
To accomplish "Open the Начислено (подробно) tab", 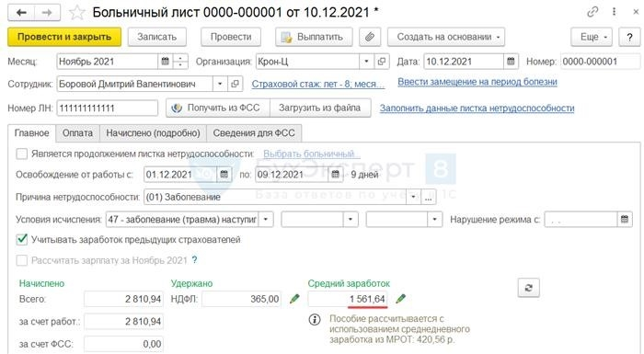I will pyautogui.click(x=153, y=133).
